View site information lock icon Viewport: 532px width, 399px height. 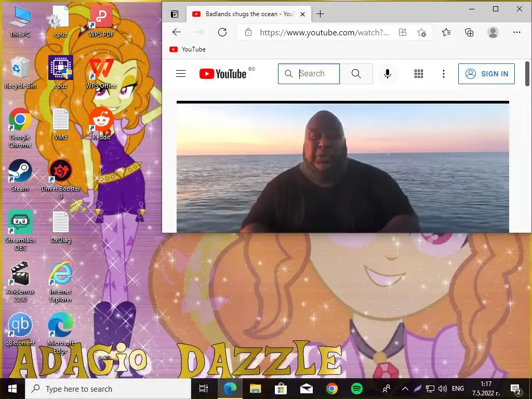(248, 33)
